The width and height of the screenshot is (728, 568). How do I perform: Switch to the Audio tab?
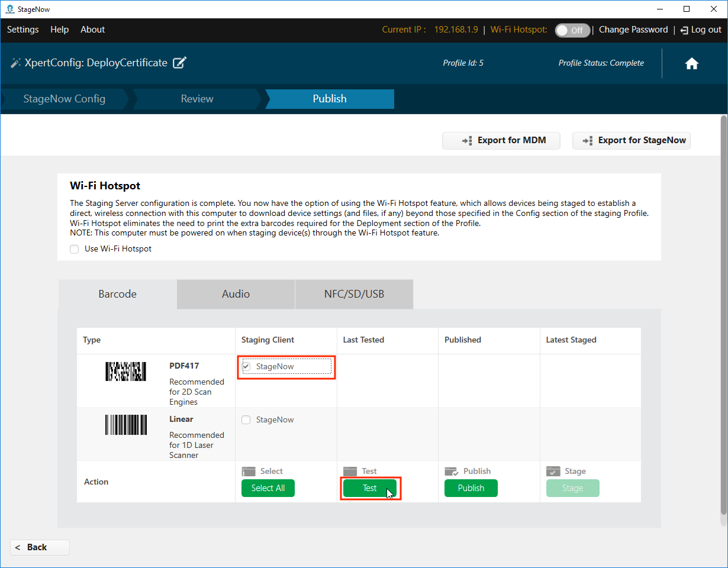tap(236, 294)
